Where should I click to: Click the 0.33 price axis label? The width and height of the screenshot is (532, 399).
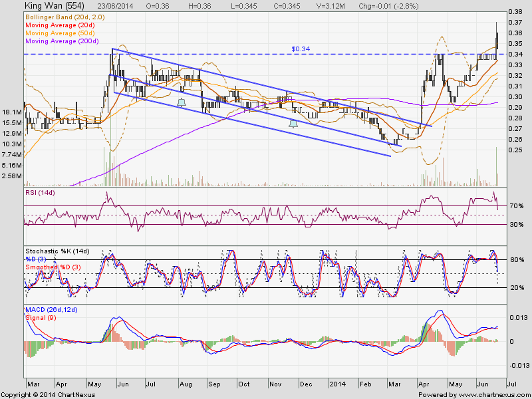coord(515,65)
